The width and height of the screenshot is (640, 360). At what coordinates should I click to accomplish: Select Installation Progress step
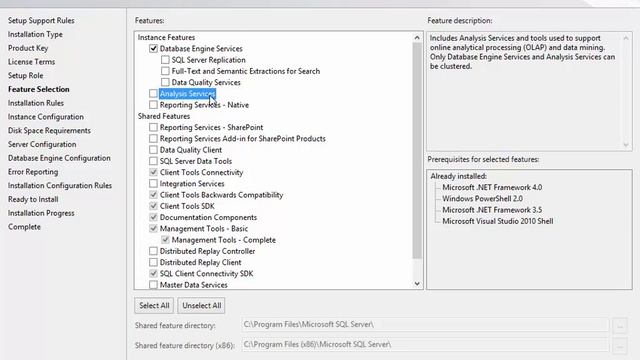pos(41,213)
